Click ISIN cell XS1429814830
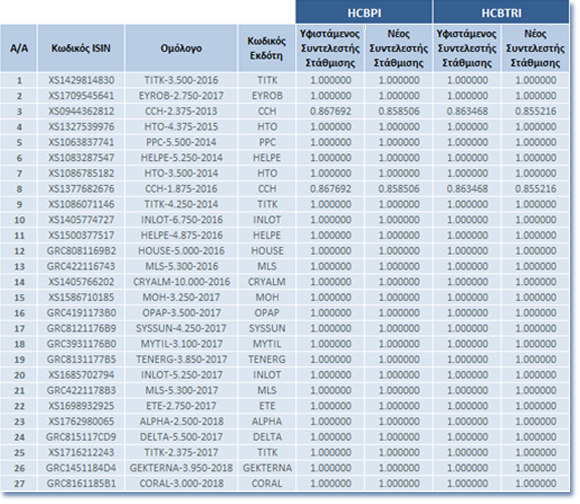Viewport: 580px width, 504px height. tap(81, 80)
